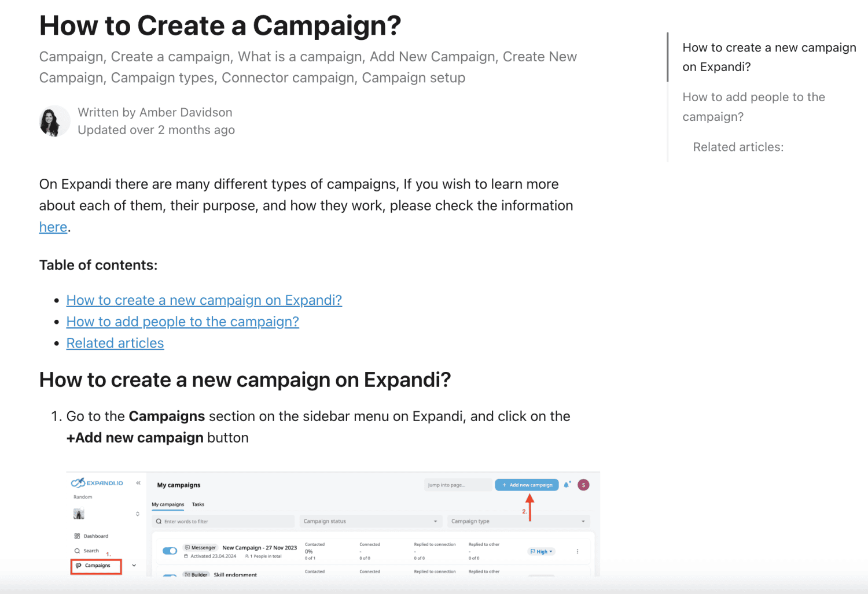Open the Campaign type dropdown
The height and width of the screenshot is (594, 868).
pos(518,521)
